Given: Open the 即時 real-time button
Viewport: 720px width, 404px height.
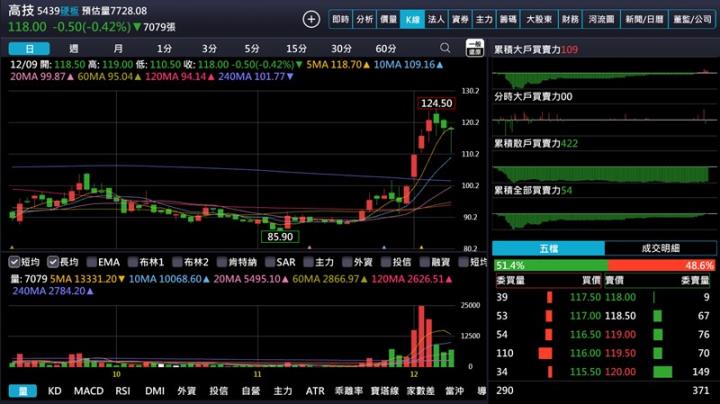Looking at the screenshot, I should pyautogui.click(x=341, y=19).
